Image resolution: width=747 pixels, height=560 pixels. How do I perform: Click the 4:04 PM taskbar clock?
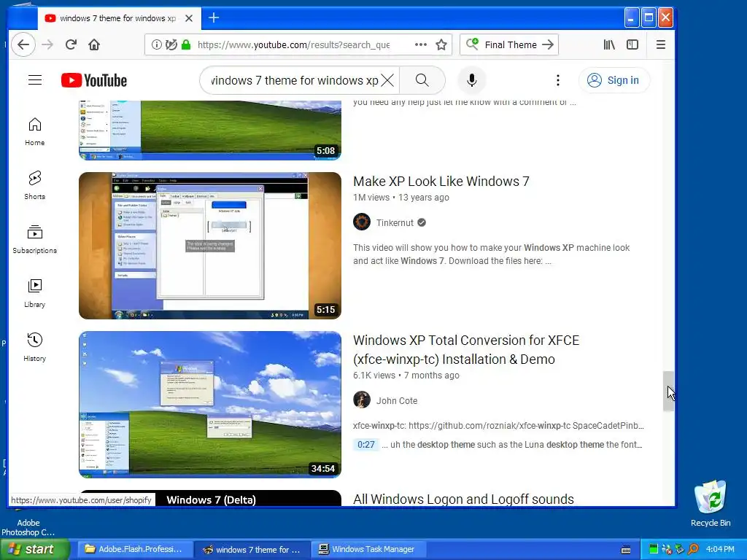[x=719, y=549]
